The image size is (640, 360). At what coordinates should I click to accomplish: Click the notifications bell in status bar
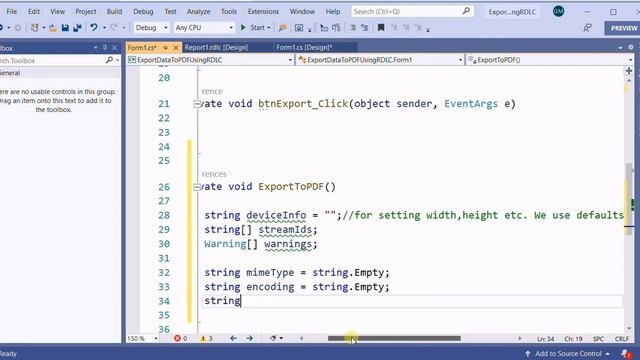pos(625,353)
